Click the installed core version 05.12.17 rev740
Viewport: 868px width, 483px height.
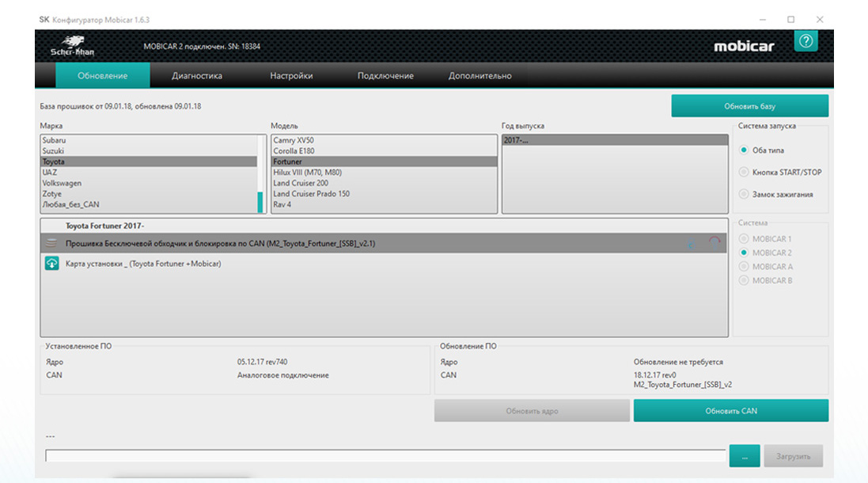pos(263,362)
